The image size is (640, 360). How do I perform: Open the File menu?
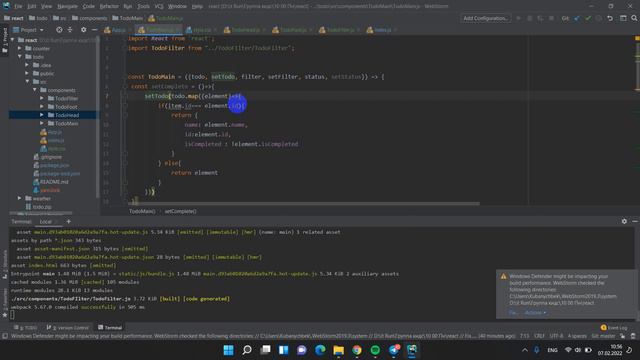[18, 7]
